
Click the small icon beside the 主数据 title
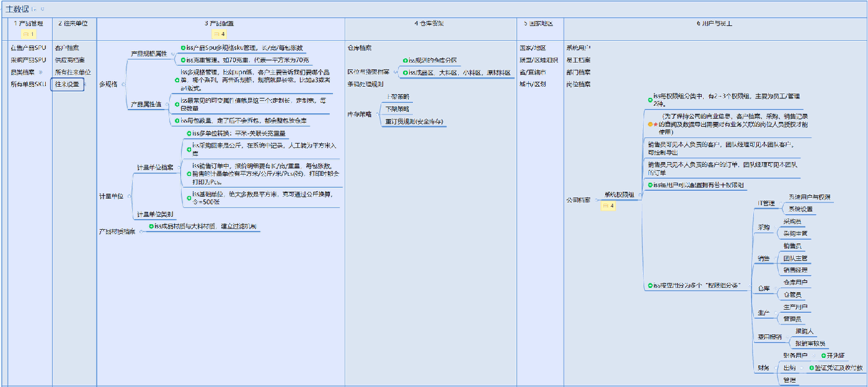coord(35,9)
